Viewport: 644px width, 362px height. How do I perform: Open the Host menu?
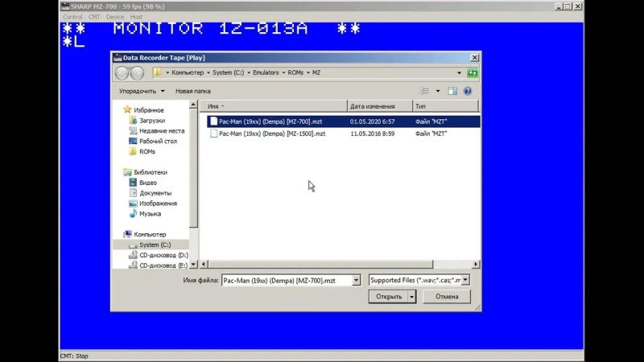(136, 17)
